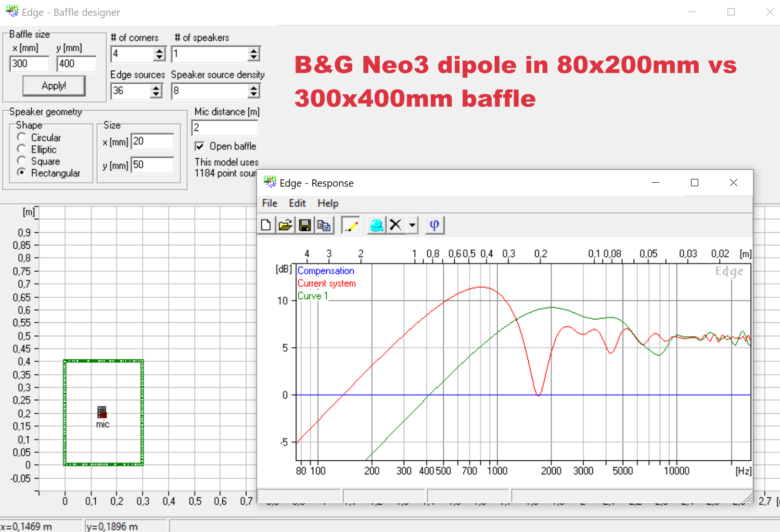This screenshot has height=532, width=780.
Task: Minimize the Edge Response window
Action: coord(655,183)
